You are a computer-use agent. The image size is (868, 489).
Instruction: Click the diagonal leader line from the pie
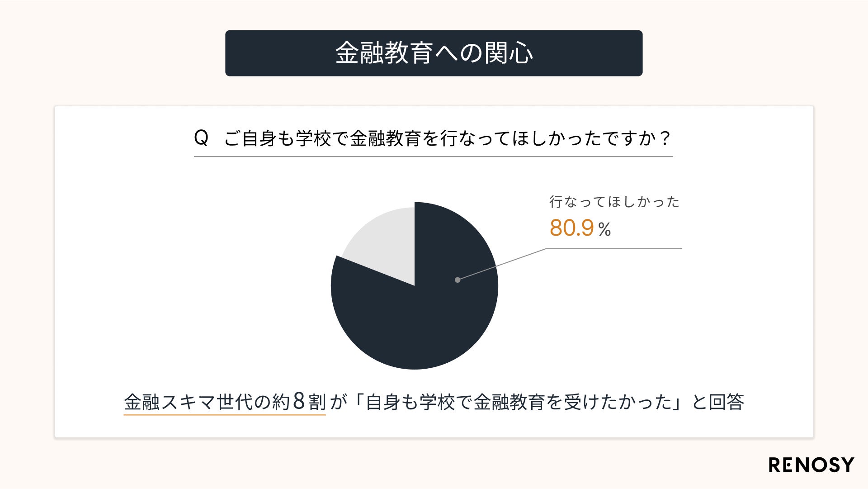pyautogui.click(x=502, y=264)
